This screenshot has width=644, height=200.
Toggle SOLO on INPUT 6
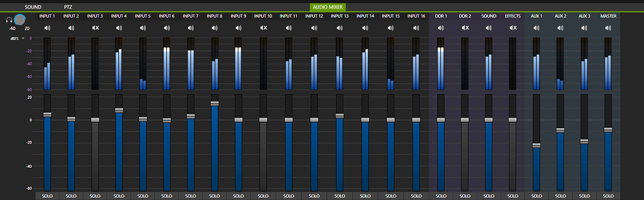coord(167,196)
